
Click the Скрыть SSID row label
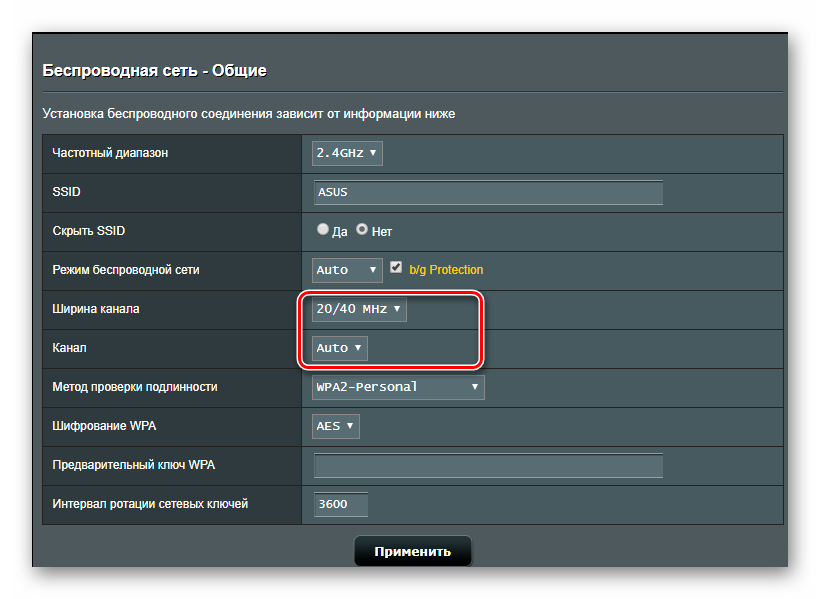[x=88, y=231]
